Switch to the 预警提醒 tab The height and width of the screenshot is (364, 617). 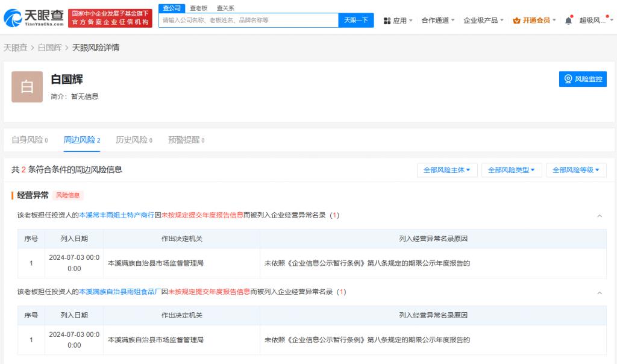pos(186,140)
